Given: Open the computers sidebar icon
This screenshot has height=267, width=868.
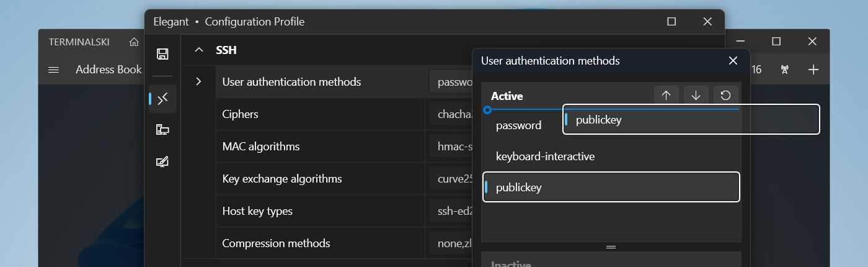Looking at the screenshot, I should 162,130.
